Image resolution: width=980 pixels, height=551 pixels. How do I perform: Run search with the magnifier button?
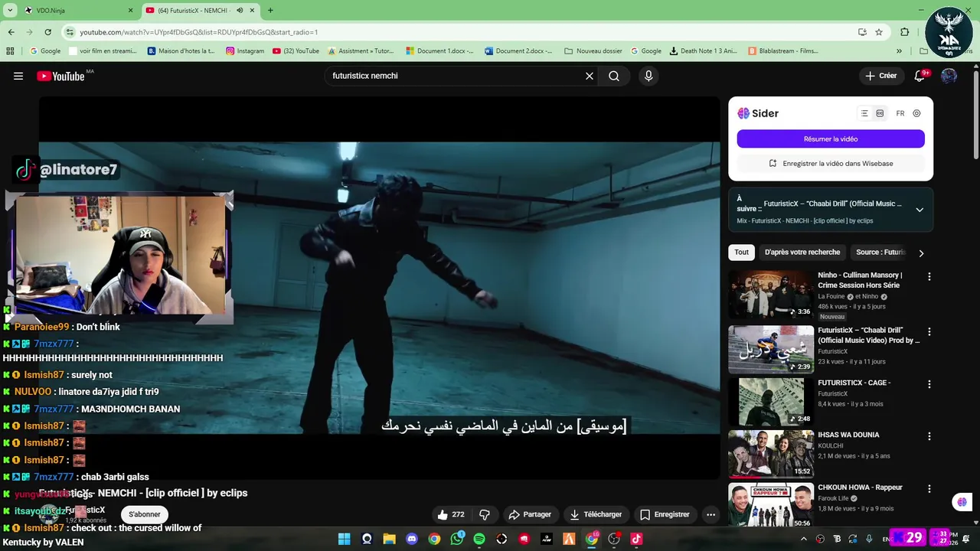614,76
